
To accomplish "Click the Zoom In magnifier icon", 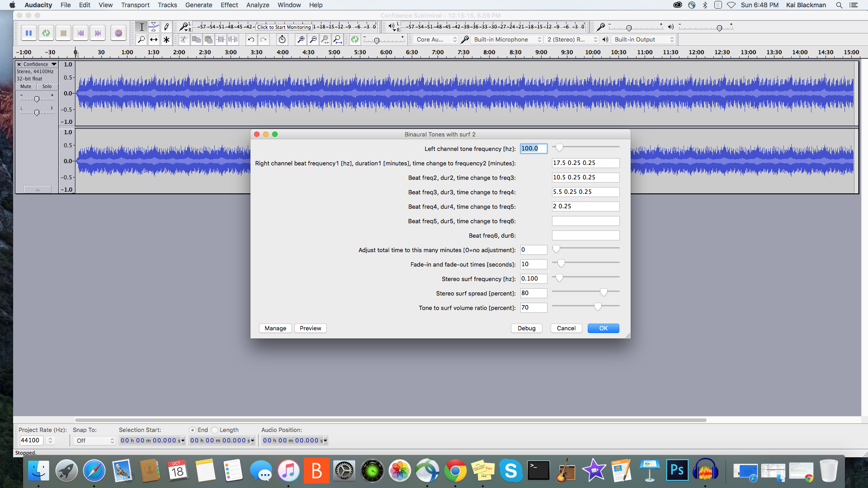I will pyautogui.click(x=301, y=40).
